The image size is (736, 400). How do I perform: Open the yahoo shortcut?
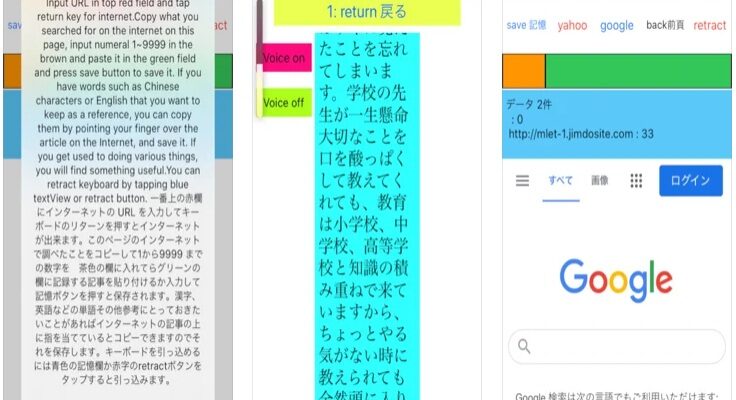[x=572, y=25]
